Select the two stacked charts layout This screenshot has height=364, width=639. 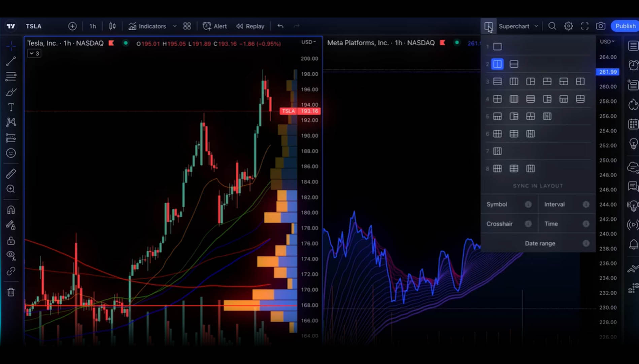[x=514, y=64]
